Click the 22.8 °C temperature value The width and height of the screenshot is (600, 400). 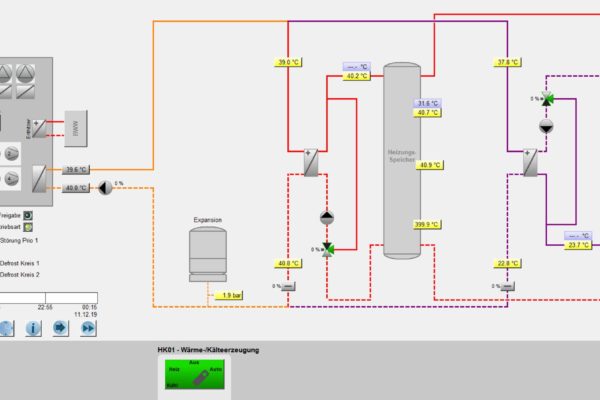coord(507,263)
